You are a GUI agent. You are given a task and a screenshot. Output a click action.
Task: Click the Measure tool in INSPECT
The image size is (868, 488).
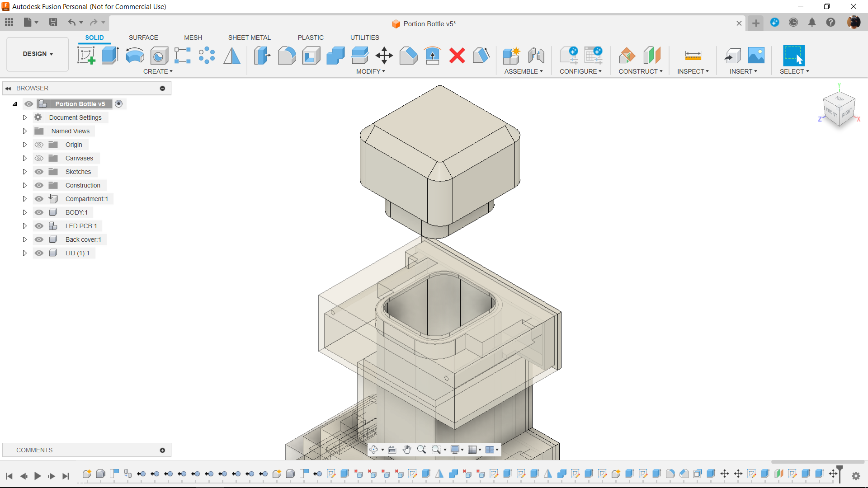pos(693,55)
